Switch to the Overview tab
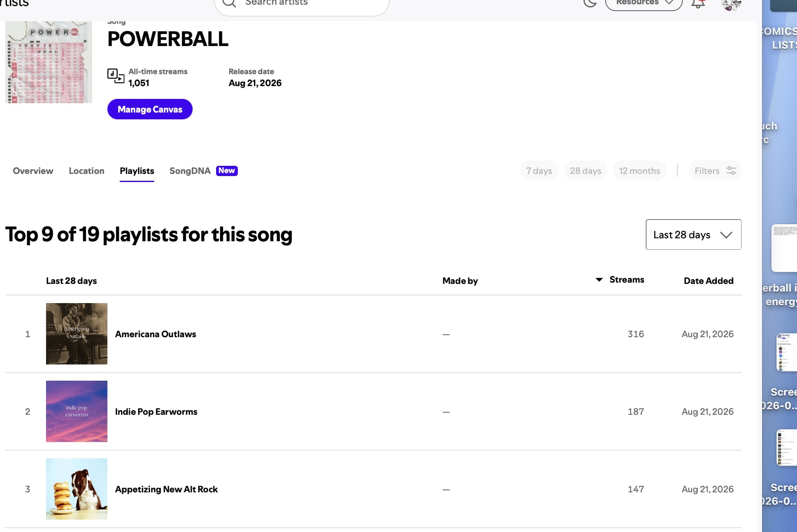Image resolution: width=797 pixels, height=532 pixels. [33, 171]
